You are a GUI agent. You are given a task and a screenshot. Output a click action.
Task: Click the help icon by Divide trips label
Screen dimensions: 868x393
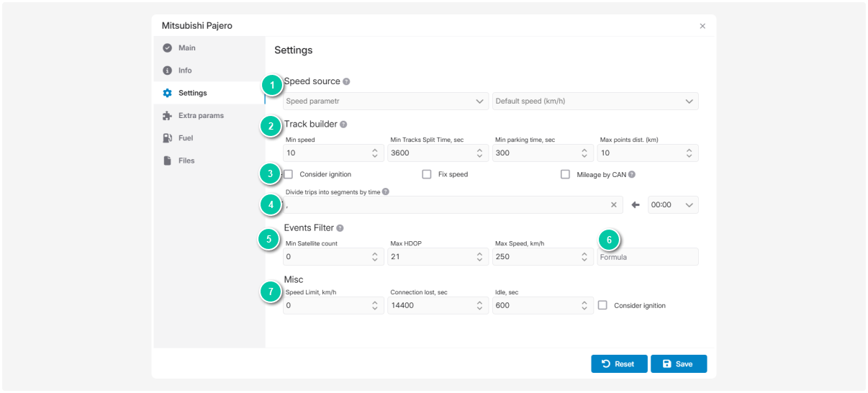coord(386,192)
